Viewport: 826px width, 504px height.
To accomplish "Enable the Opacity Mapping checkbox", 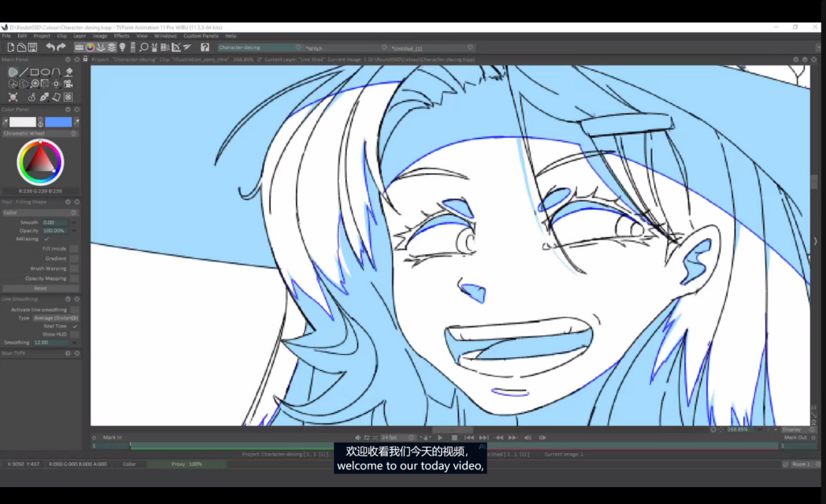I will [73, 278].
